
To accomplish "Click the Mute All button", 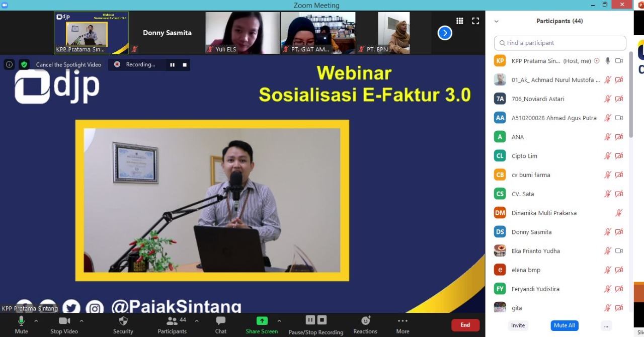I will click(x=564, y=325).
